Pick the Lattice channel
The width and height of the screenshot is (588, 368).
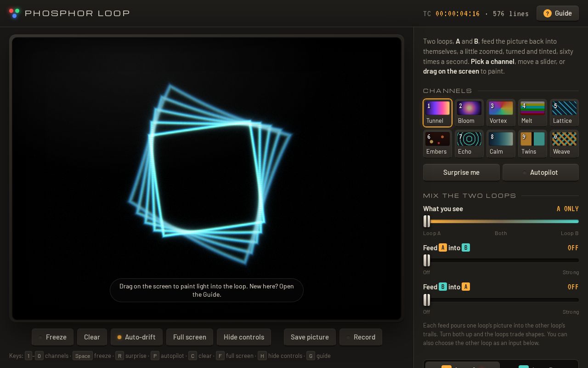tap(564, 113)
